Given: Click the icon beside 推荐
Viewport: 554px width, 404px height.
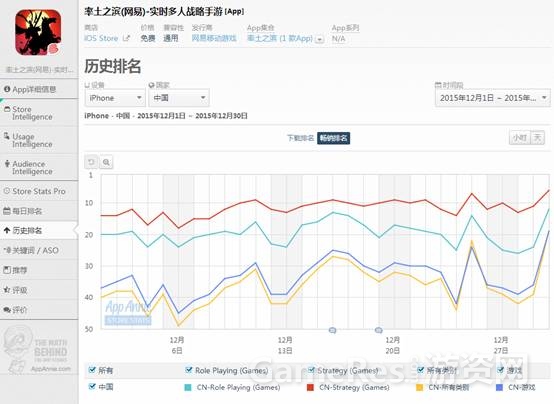Looking at the screenshot, I should pyautogui.click(x=7, y=270).
